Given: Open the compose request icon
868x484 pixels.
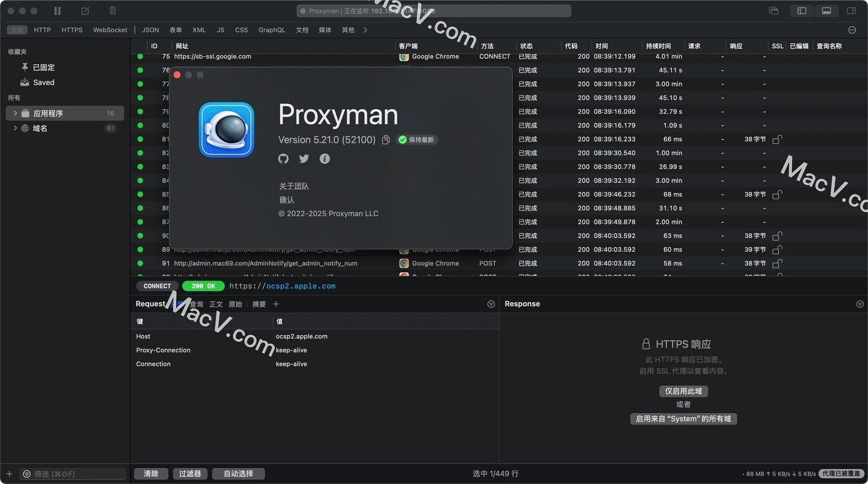Looking at the screenshot, I should (x=85, y=11).
